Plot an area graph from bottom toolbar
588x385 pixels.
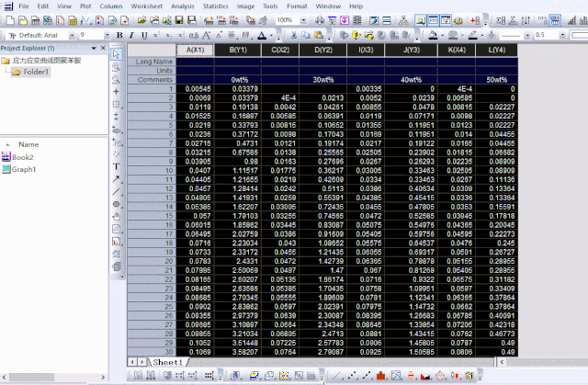tap(424, 375)
